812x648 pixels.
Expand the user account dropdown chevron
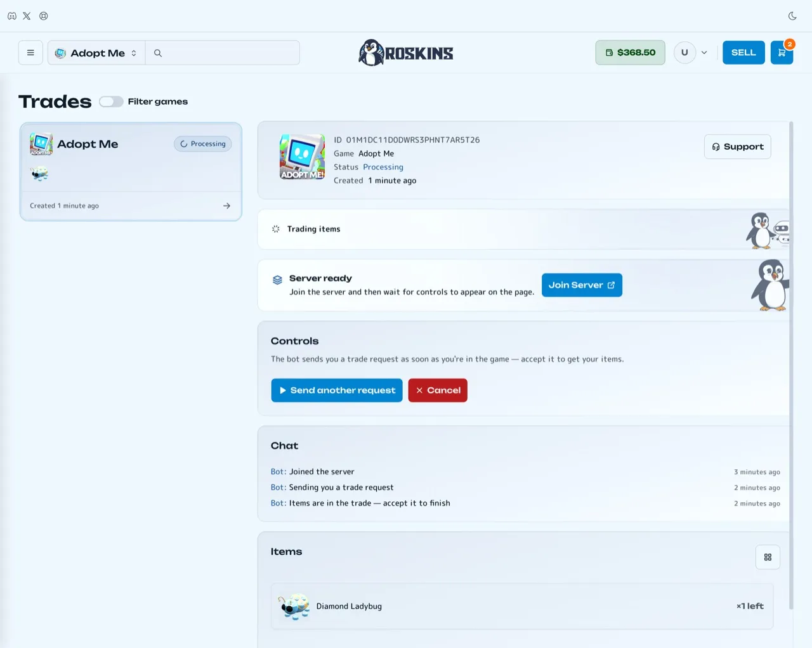point(704,53)
